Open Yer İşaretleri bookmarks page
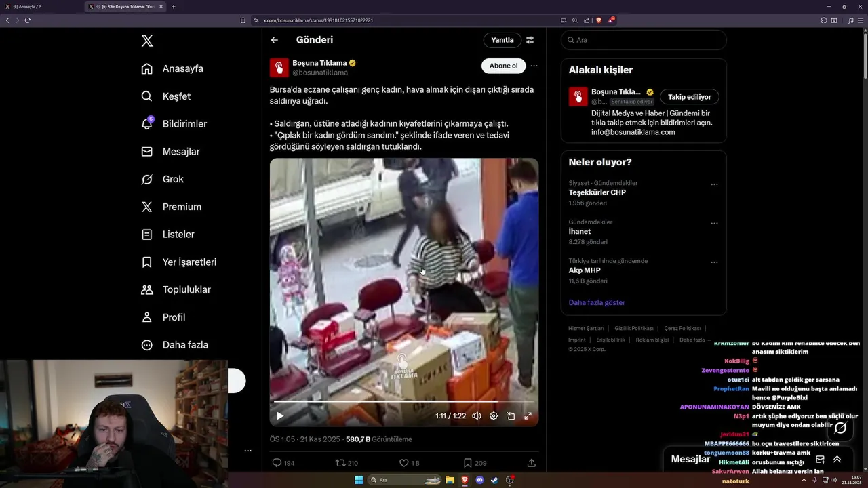The image size is (868, 488). 178,262
